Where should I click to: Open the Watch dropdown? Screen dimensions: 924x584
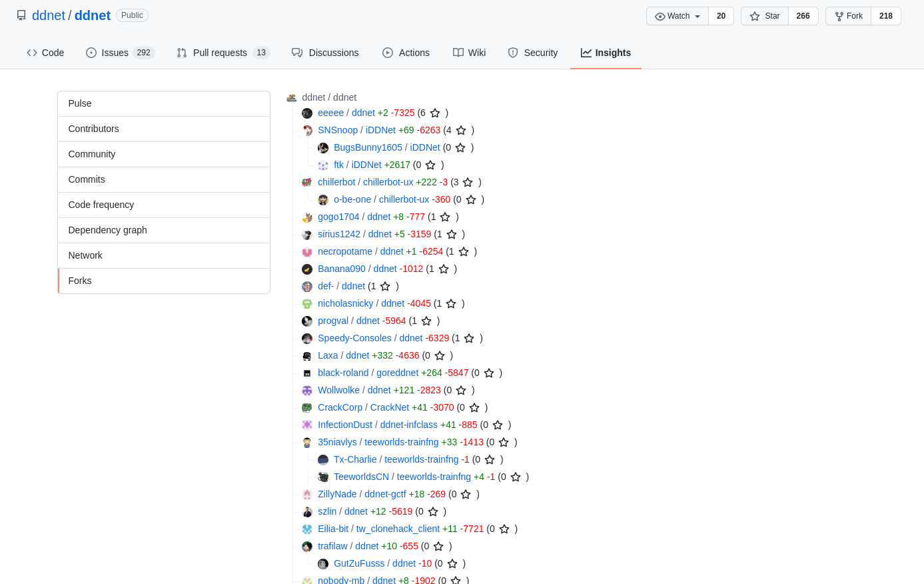(678, 16)
